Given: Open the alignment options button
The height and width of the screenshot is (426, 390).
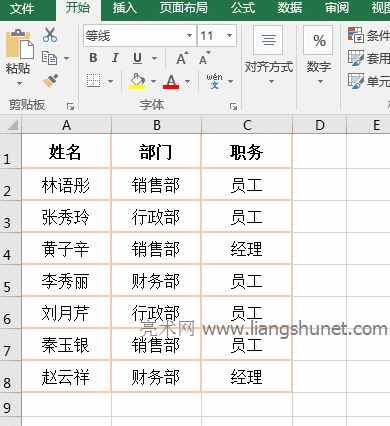Looking at the screenshot, I should click(x=269, y=40).
